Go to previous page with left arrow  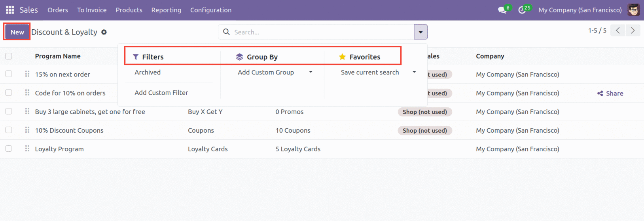click(617, 30)
